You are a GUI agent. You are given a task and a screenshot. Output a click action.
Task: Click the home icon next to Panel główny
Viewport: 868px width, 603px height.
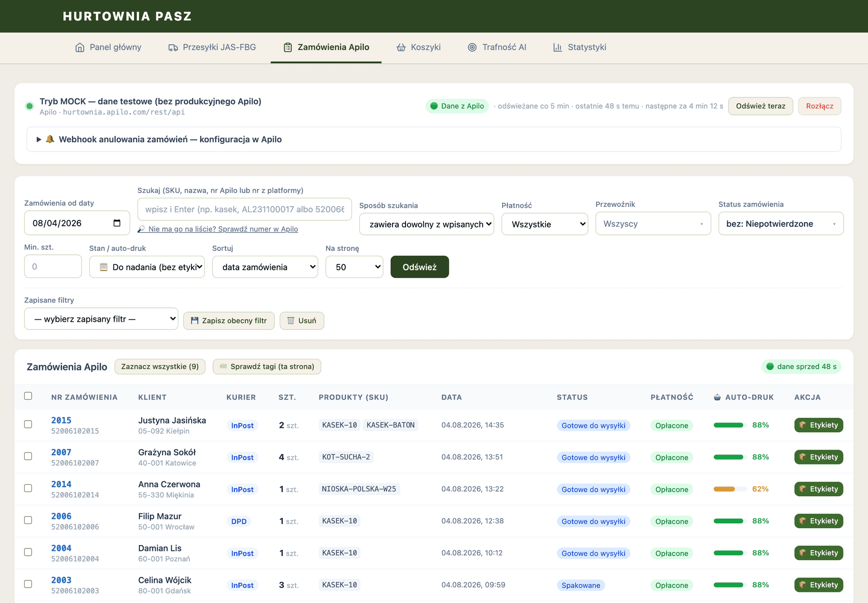[x=80, y=47]
